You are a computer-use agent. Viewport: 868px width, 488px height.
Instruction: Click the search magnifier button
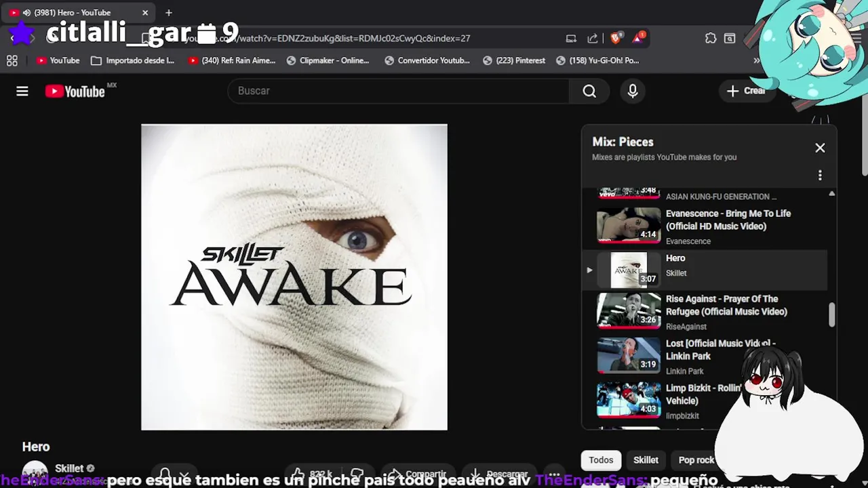tap(589, 91)
